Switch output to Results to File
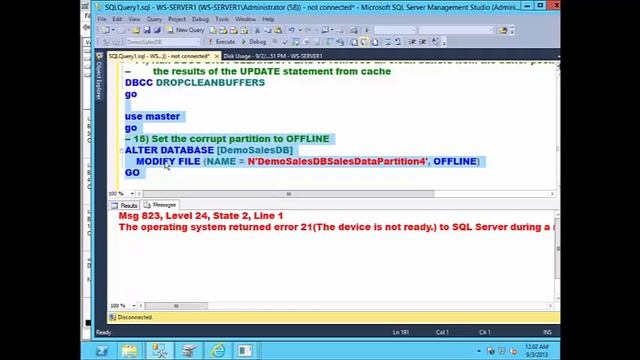The height and width of the screenshot is (360, 640). pyautogui.click(x=374, y=42)
